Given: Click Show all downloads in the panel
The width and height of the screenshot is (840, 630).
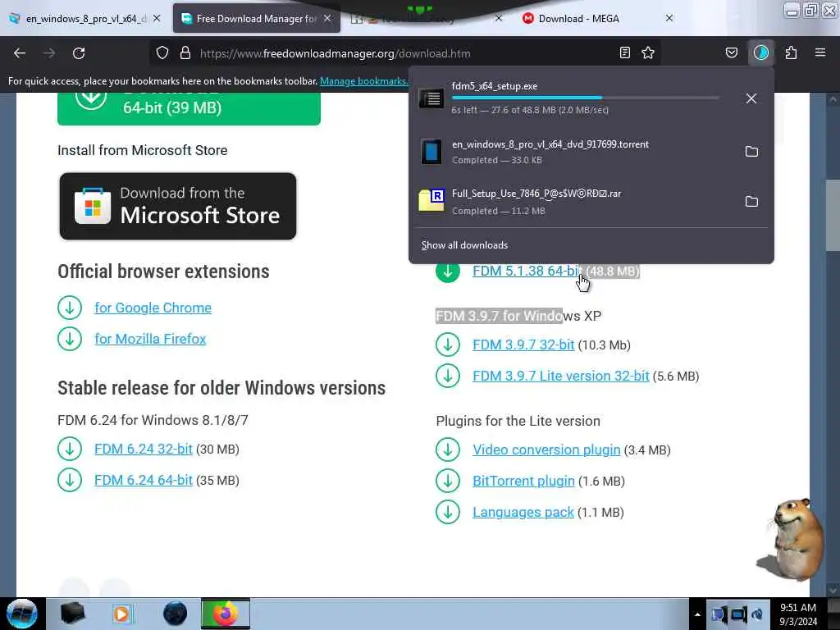Looking at the screenshot, I should point(464,245).
